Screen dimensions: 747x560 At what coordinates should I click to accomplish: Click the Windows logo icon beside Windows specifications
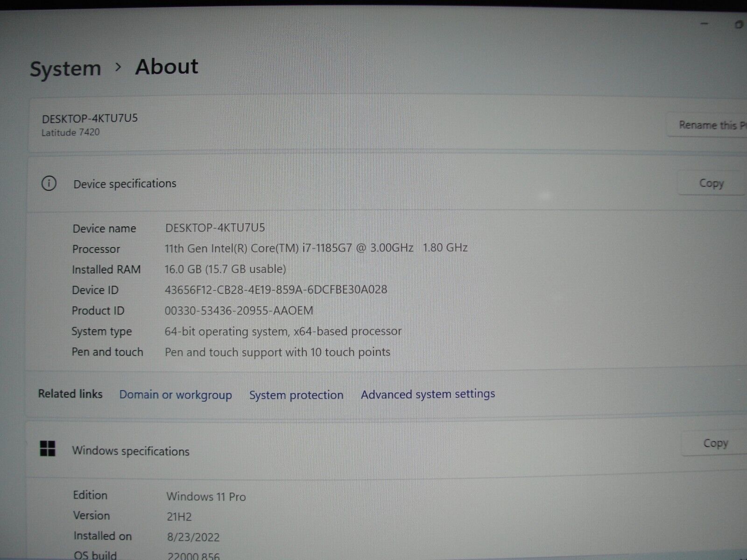(48, 448)
